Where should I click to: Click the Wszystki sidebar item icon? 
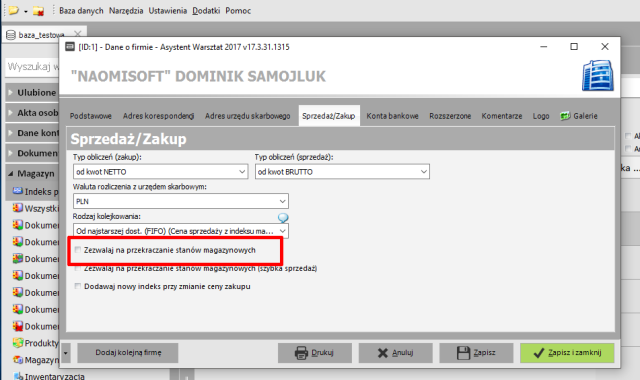tap(18, 208)
